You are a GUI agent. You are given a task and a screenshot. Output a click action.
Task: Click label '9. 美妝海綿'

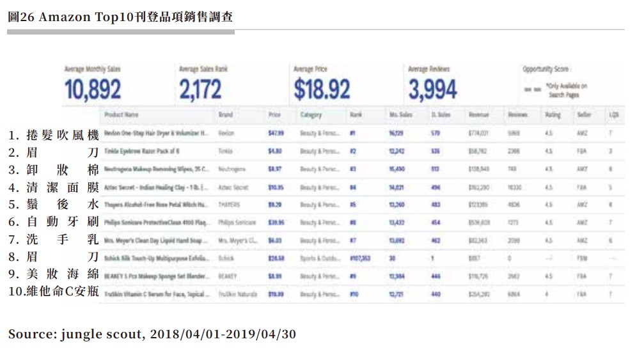(x=53, y=274)
